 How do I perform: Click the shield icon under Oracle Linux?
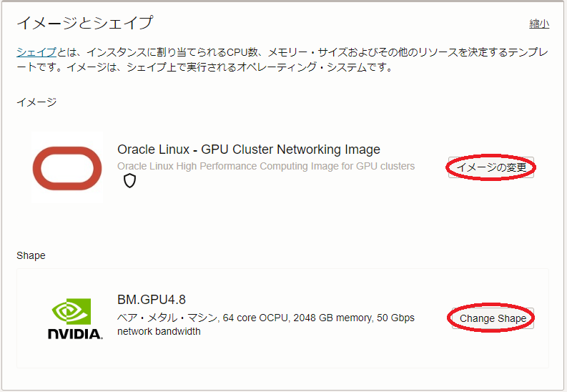[129, 181]
